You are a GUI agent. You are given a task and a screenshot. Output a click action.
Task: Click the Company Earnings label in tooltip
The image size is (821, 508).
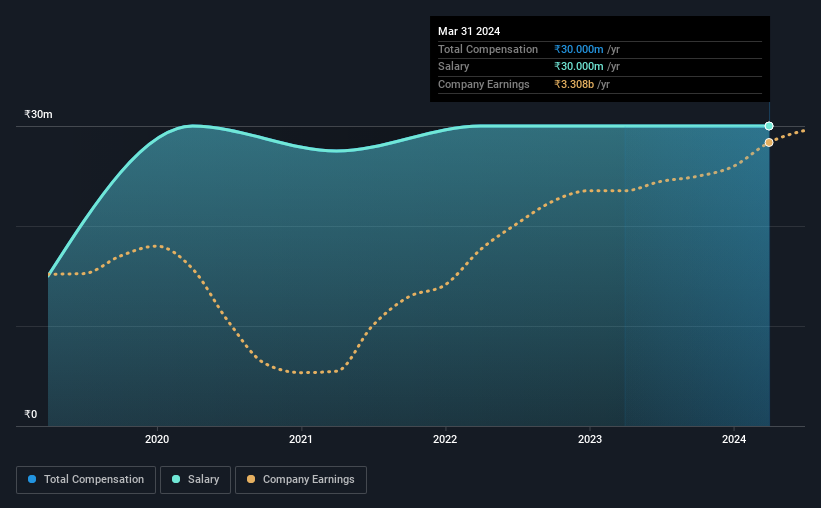(483, 84)
